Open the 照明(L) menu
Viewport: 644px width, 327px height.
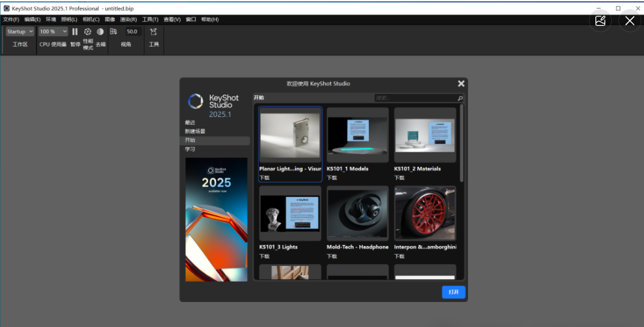point(69,19)
